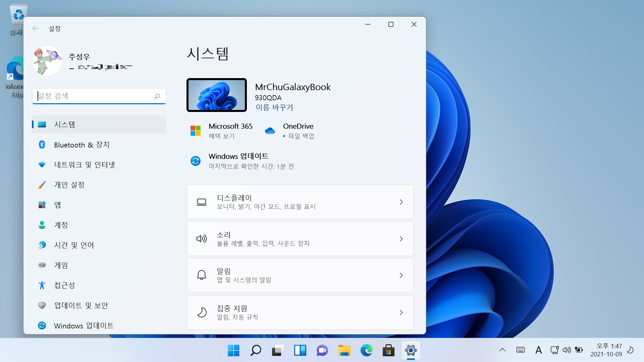Click the OneDrive cloud icon
Screen dimensions: 644x362
click(x=270, y=131)
